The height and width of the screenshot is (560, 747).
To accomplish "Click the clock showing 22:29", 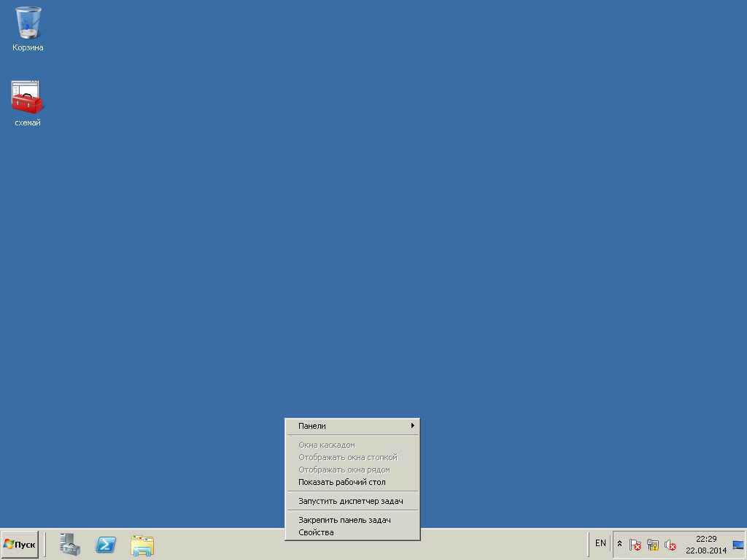I will [x=705, y=544].
